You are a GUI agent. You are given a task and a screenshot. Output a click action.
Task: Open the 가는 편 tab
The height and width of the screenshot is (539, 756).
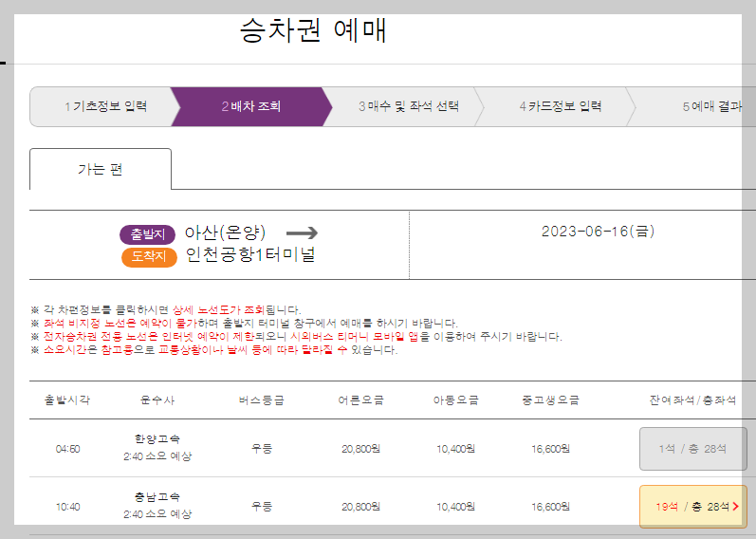coord(101,169)
